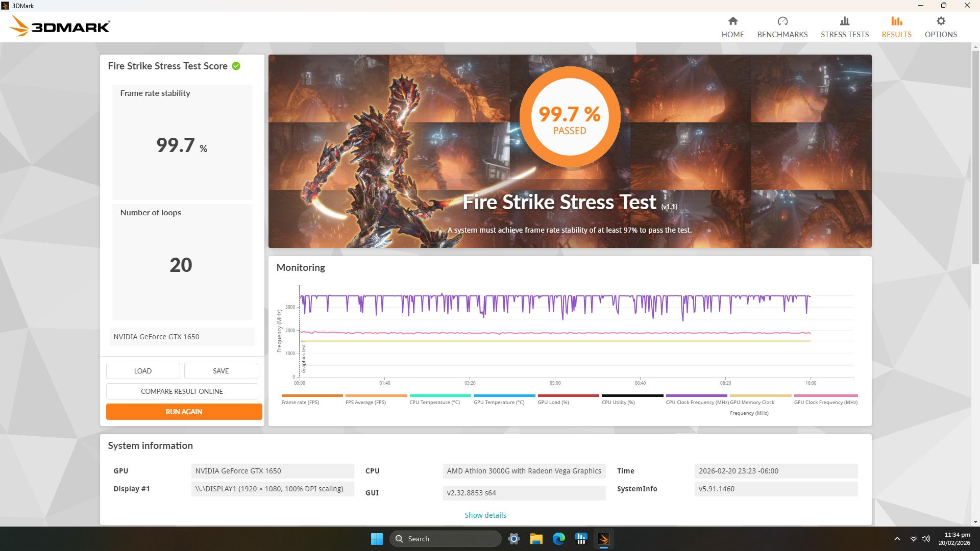The image size is (980, 551).
Task: Click the RUN AGAIN button
Action: click(184, 412)
